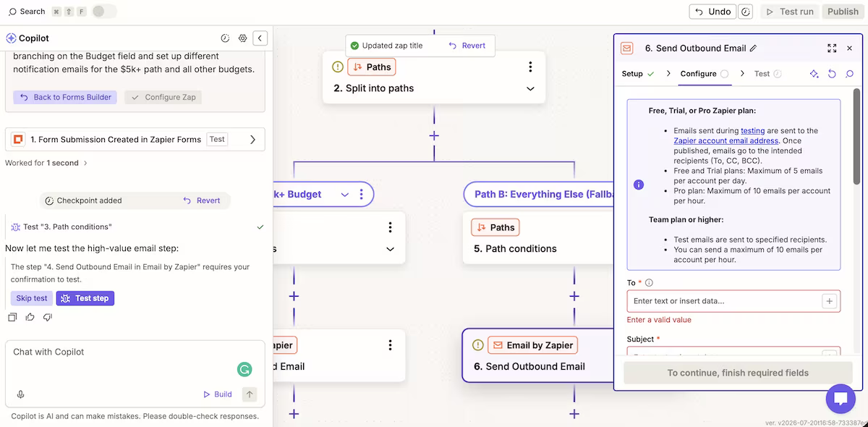Viewport: 868px width, 427px height.
Task: Click the warning icon on Split into paths
Action: (x=338, y=67)
